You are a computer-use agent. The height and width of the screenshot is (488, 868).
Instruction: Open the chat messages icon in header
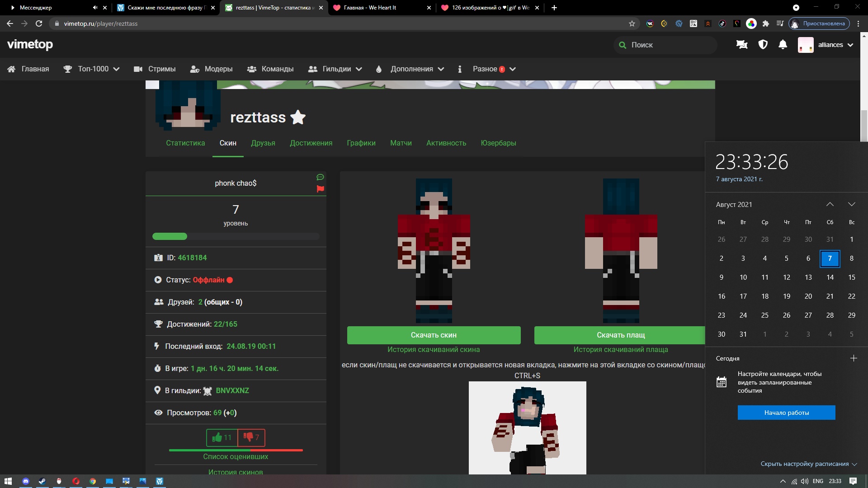pyautogui.click(x=742, y=45)
